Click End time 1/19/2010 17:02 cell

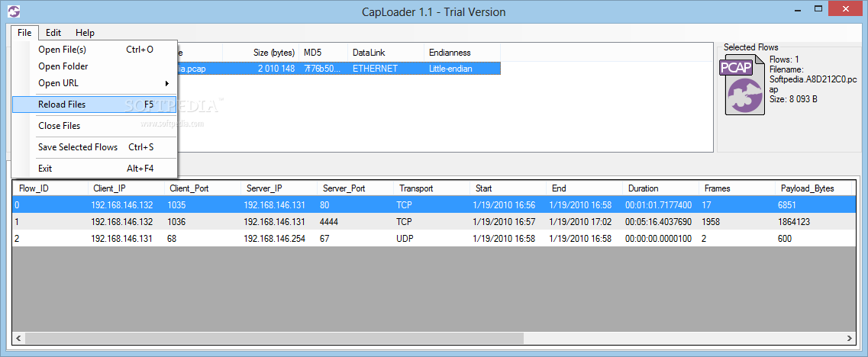(x=581, y=222)
